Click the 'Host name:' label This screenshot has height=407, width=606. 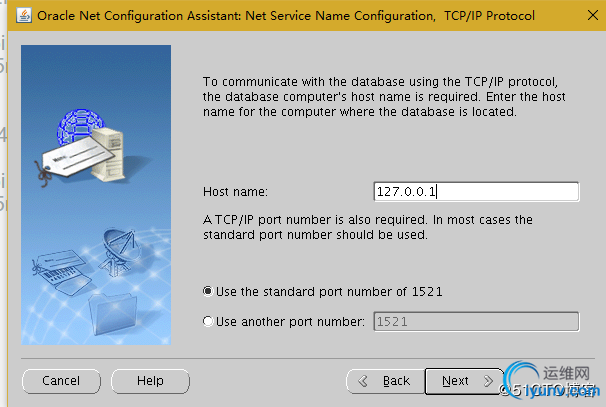click(x=235, y=192)
